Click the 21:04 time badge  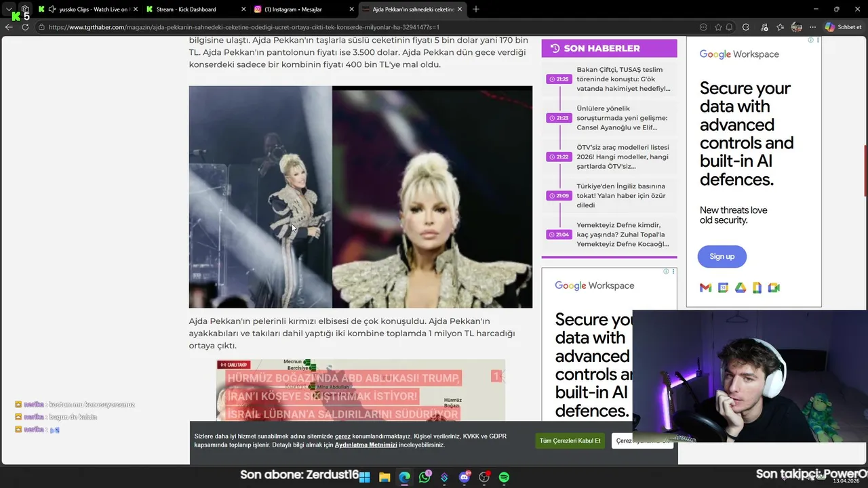[559, 235]
